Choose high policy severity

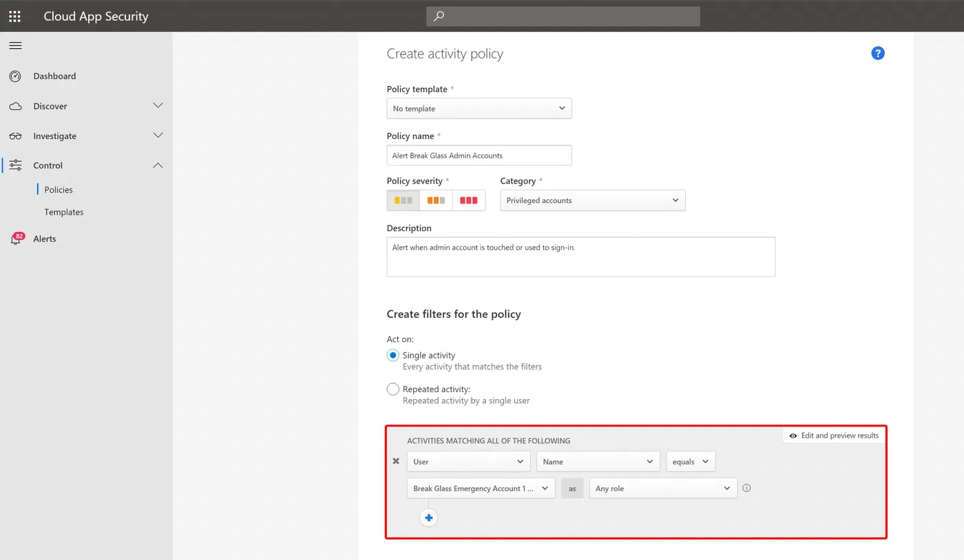469,200
